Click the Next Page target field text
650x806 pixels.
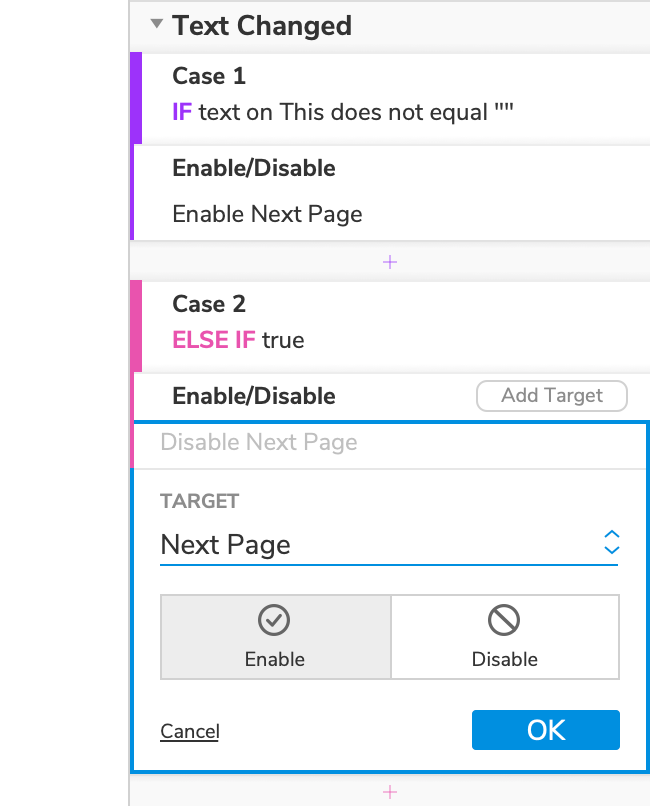coord(226,545)
